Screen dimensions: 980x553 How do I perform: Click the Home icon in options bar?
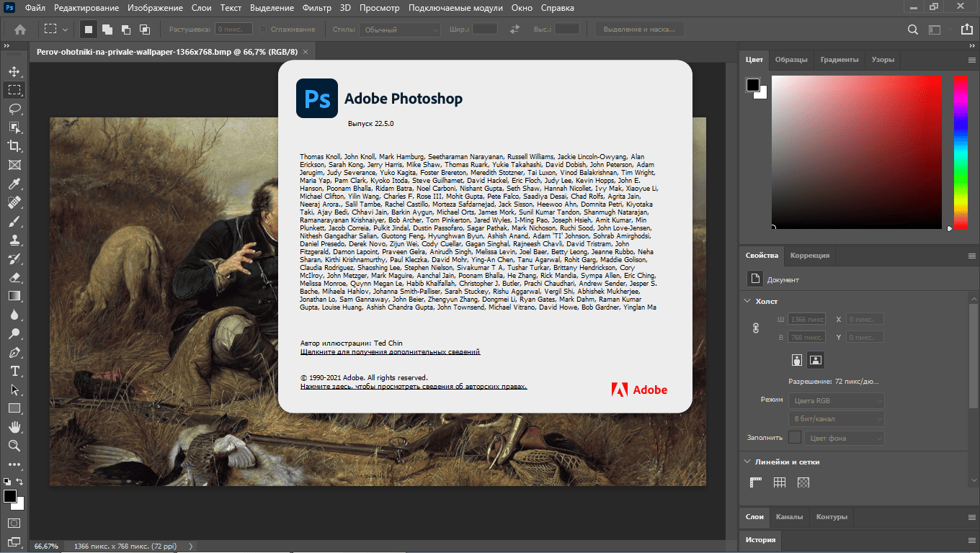tap(20, 30)
